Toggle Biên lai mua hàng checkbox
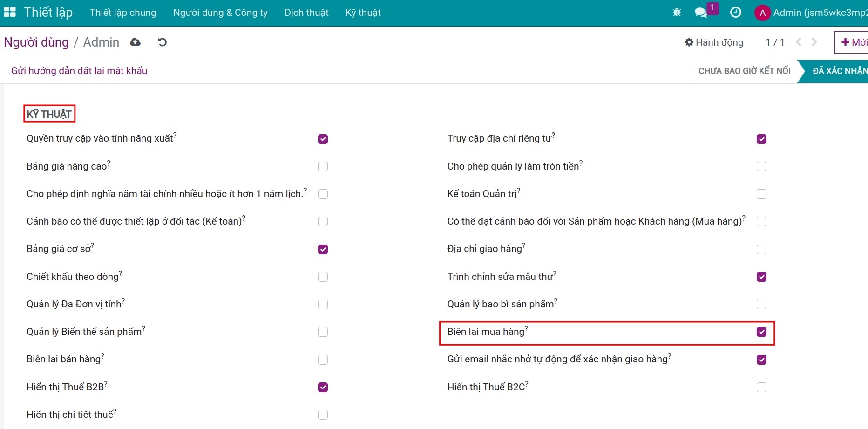Image resolution: width=868 pixels, height=429 pixels. [761, 332]
